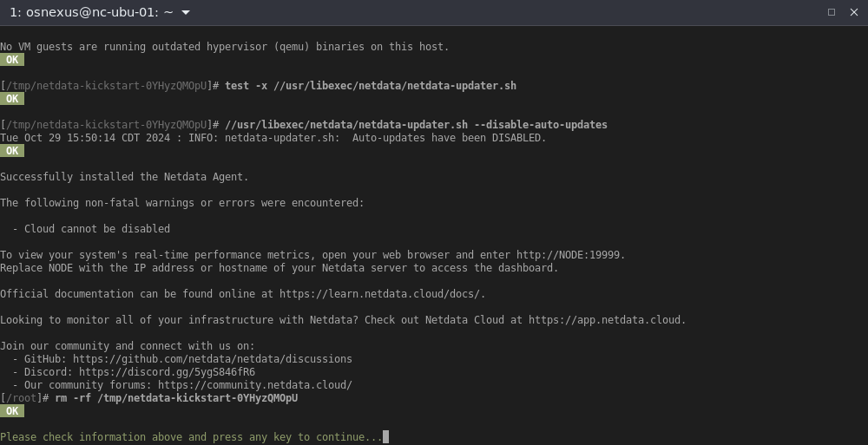Open the Discord invite link

(167, 372)
